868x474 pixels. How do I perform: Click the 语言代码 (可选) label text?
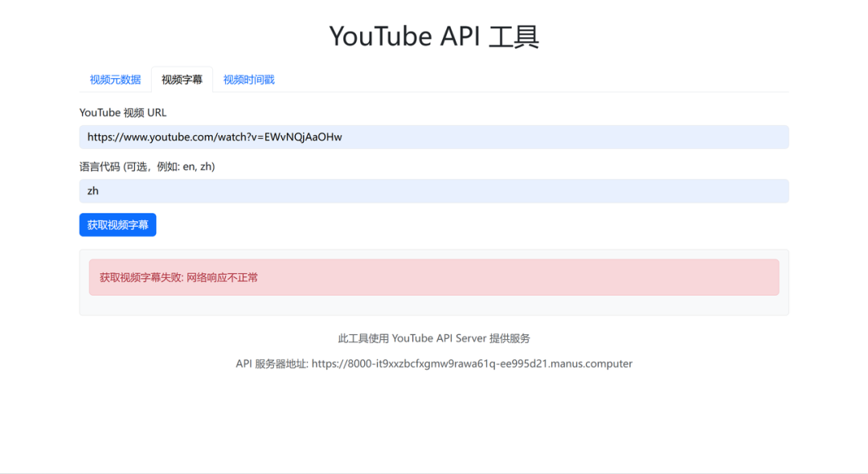click(x=147, y=166)
